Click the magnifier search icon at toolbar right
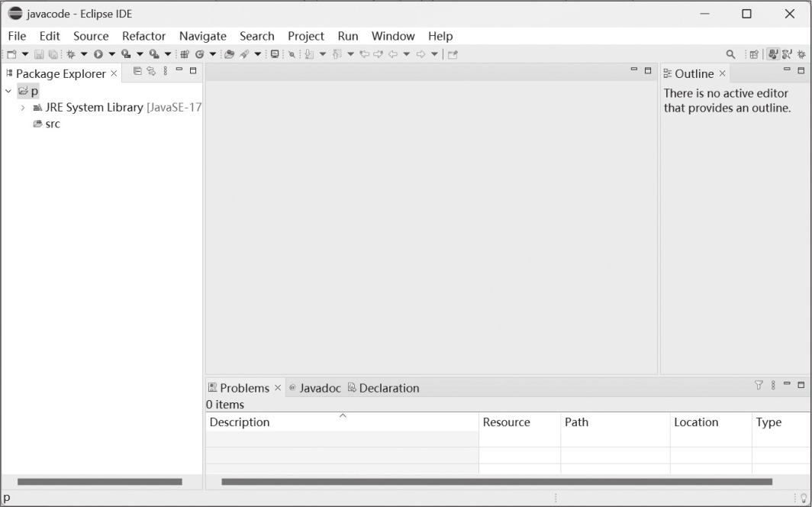Screen dimensions: 812x507 [730, 54]
